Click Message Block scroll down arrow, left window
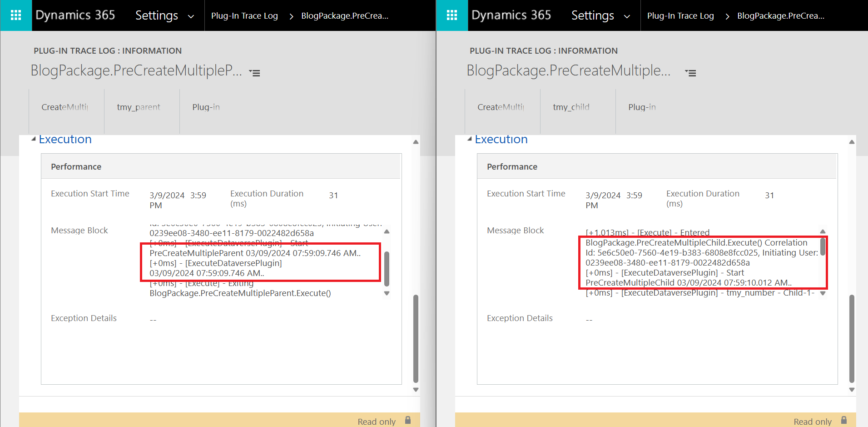 tap(387, 293)
